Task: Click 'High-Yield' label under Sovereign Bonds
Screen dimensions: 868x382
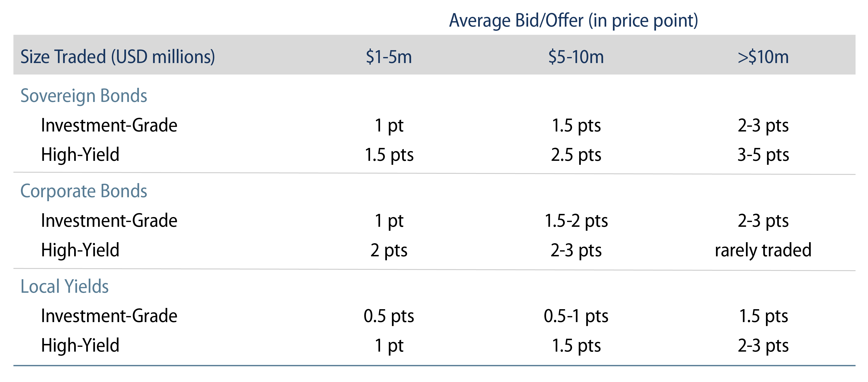Action: point(80,155)
